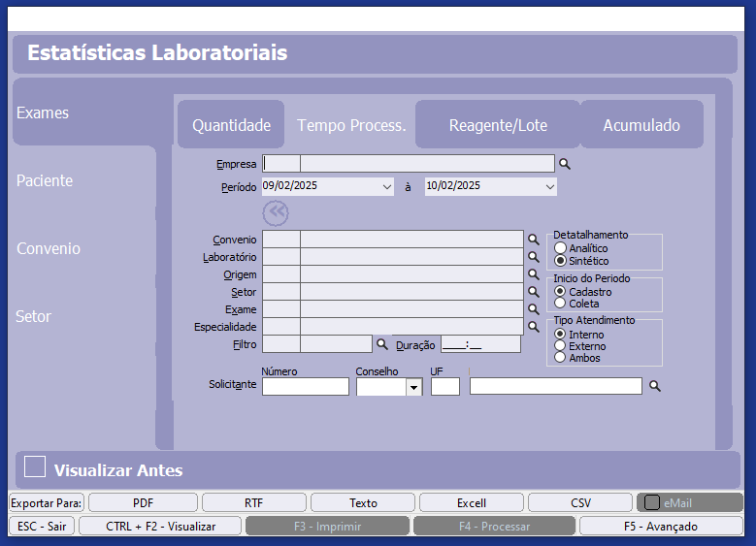Expand the period start date dropdown

pyautogui.click(x=387, y=186)
